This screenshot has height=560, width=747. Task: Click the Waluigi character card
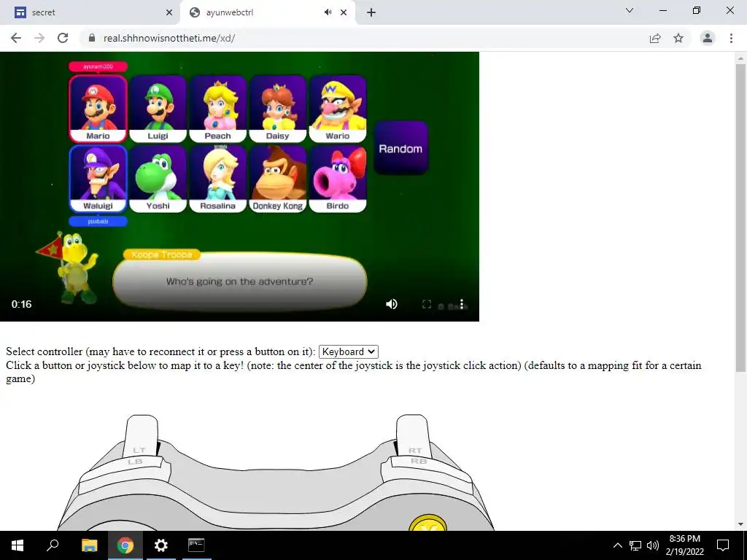pyautogui.click(x=98, y=179)
